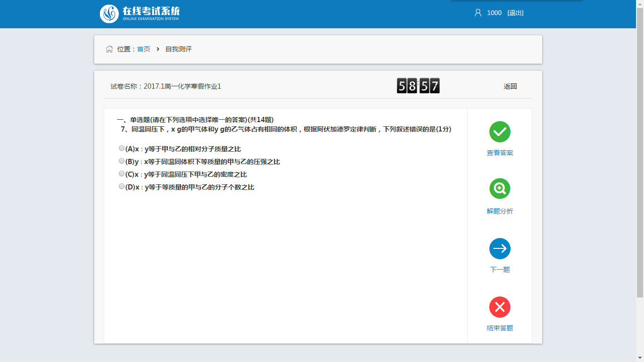Viewport: 644px width, 362px height.
Task: Click the green checkmark View Answer icon
Action: [500, 132]
